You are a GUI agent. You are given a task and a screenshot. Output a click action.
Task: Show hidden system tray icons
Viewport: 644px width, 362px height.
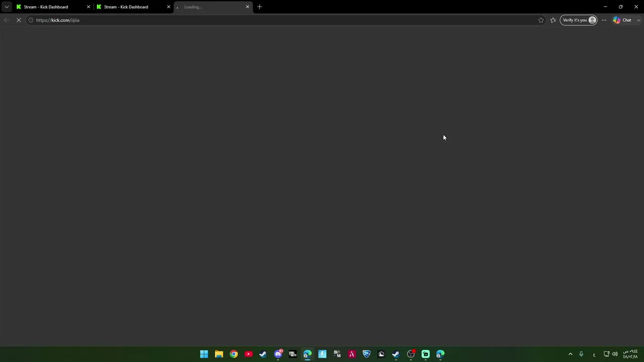(571, 354)
